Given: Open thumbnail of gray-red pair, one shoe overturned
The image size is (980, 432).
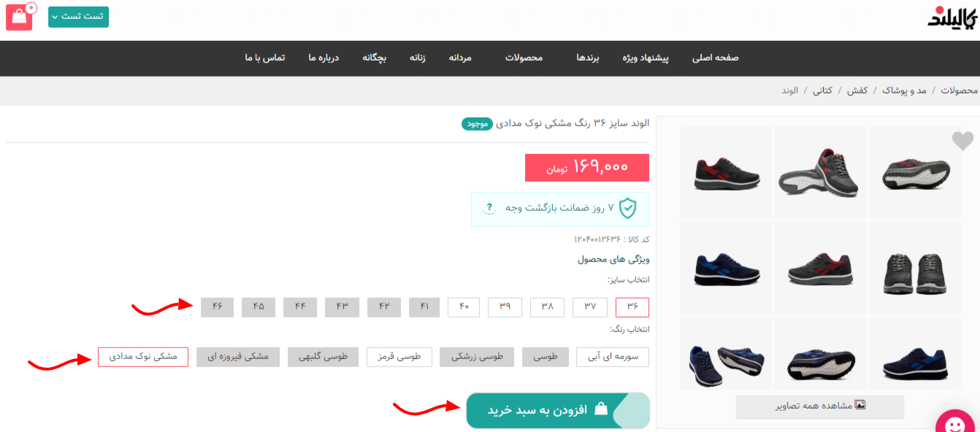Looking at the screenshot, I should tap(820, 174).
